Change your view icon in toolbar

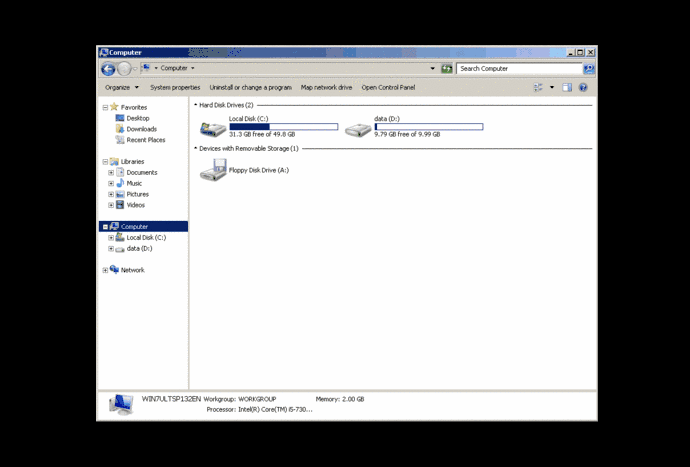pos(538,87)
